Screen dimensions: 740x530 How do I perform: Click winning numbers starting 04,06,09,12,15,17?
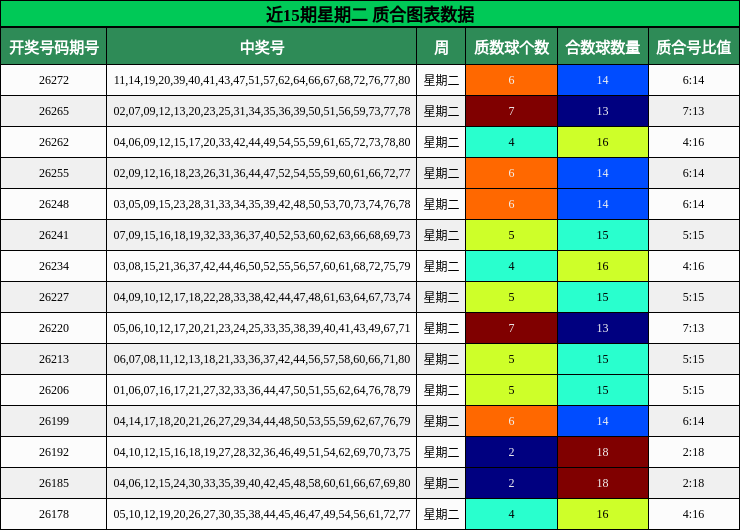coord(262,142)
